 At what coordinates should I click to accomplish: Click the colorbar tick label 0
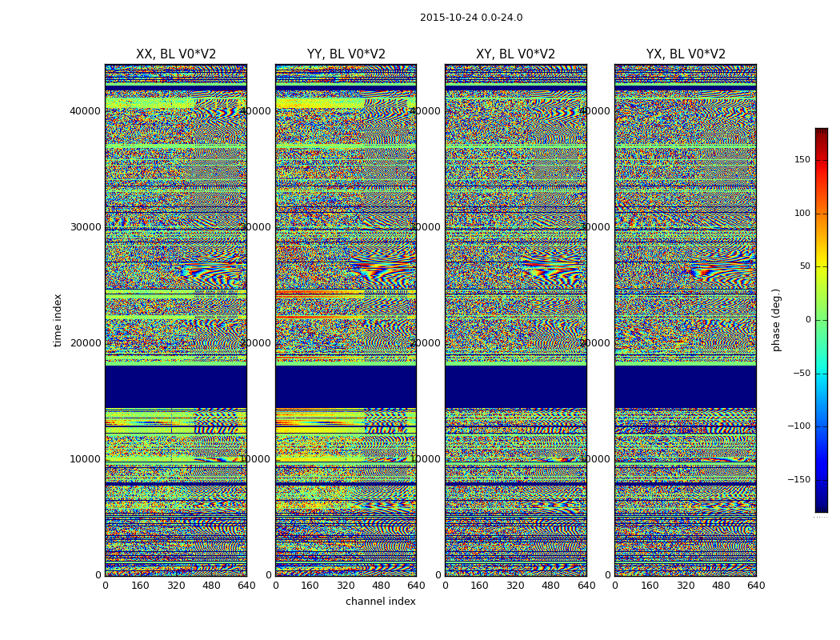point(808,320)
